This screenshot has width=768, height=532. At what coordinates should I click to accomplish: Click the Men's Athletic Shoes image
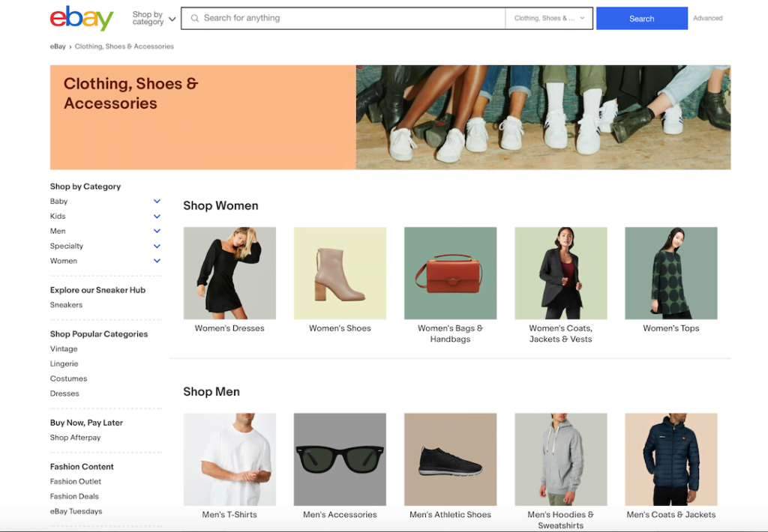pyautogui.click(x=450, y=459)
